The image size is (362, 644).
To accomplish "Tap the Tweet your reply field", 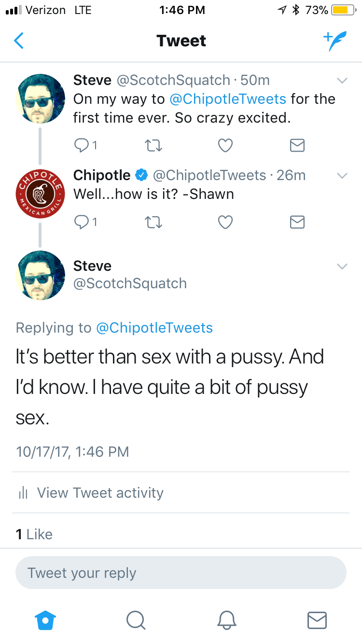I will 181,573.
